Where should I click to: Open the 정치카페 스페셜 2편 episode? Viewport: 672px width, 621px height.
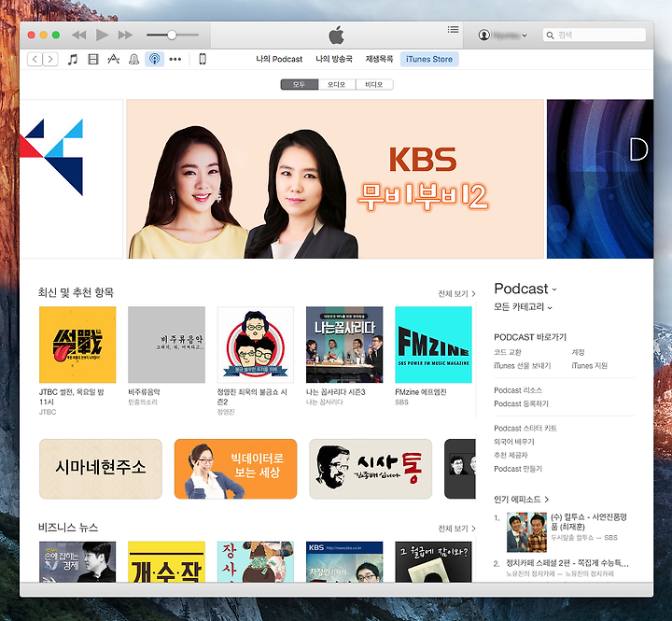coord(567,563)
